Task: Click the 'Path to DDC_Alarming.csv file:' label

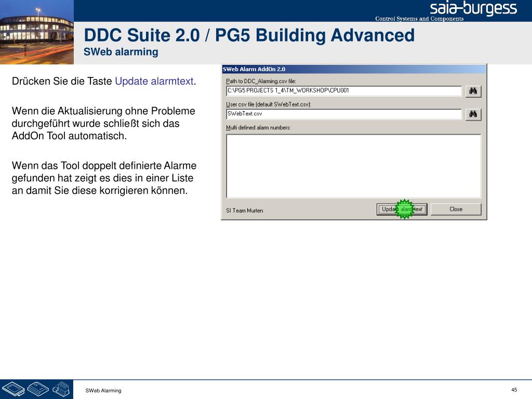Action: [261, 81]
